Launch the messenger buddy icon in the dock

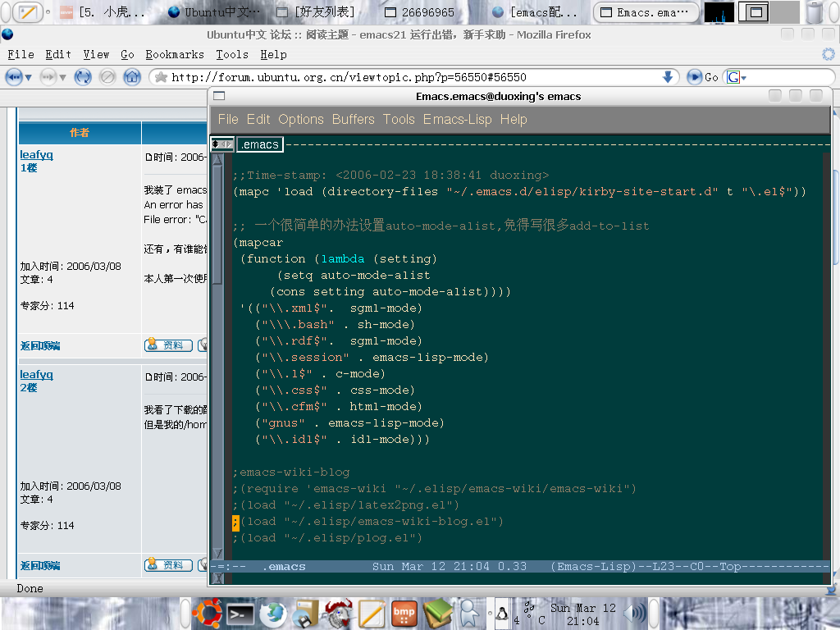[x=468, y=614]
